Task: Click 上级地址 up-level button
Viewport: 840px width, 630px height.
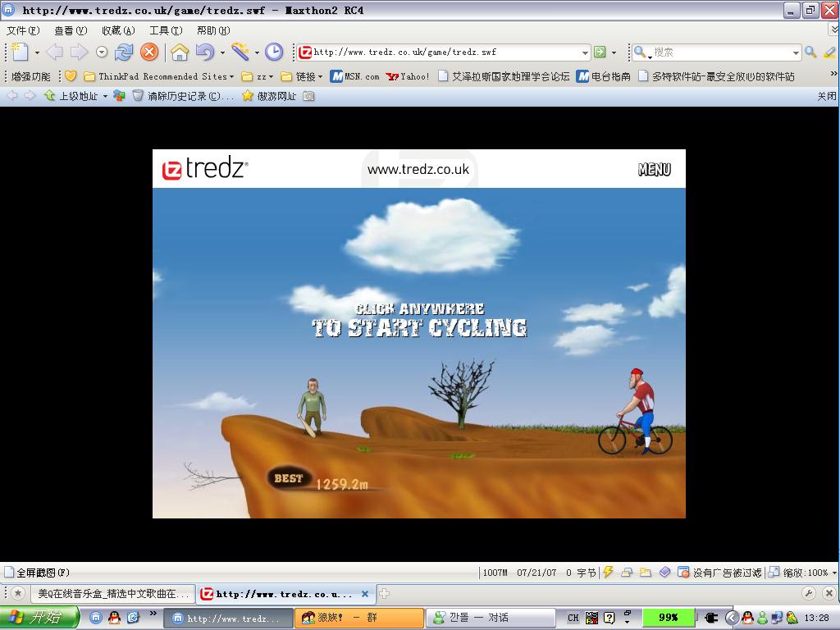Action: point(71,96)
